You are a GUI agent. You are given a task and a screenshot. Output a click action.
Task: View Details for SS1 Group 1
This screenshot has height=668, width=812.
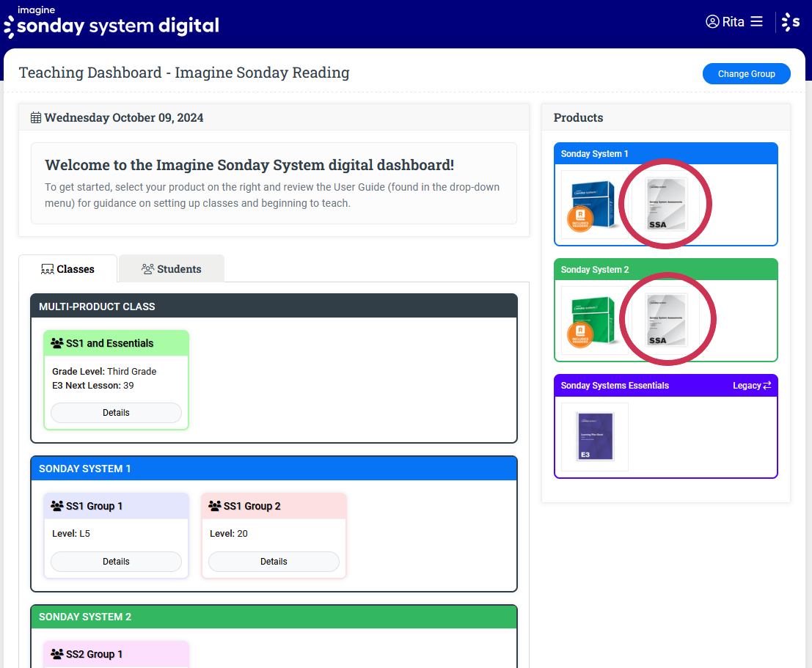(116, 562)
